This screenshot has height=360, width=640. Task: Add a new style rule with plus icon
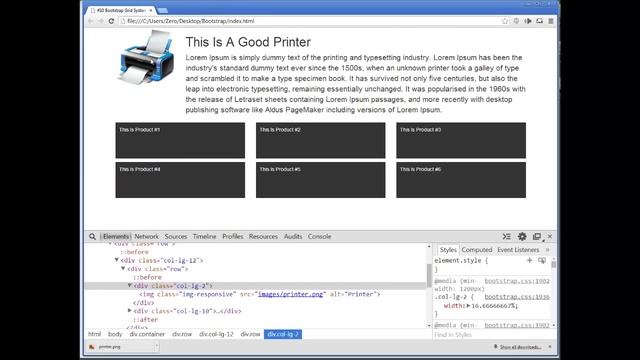pyautogui.click(x=529, y=260)
